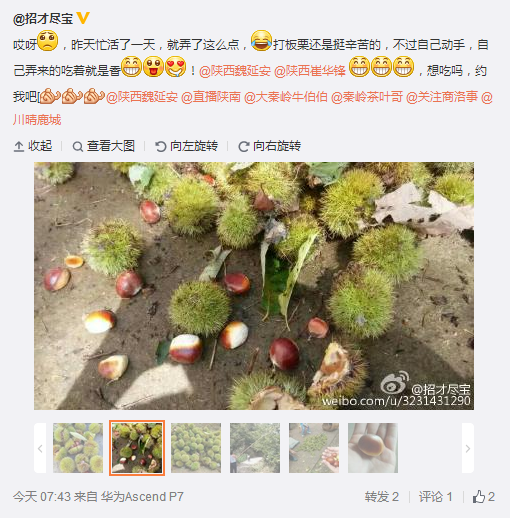Open the @秦岭茶叶哥 mention
Image resolution: width=510 pixels, height=520 pixels.
click(367, 97)
